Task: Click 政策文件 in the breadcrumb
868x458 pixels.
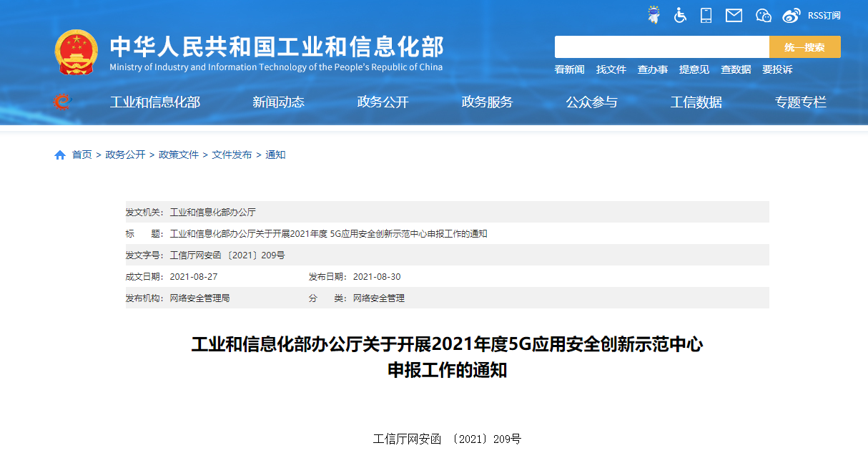Action: coord(179,155)
